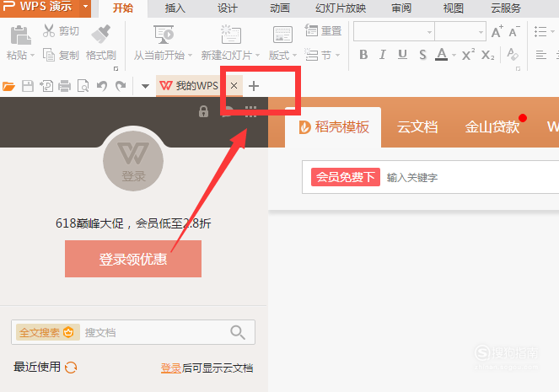
Task: Decrease font size with A- icon
Action: click(x=514, y=32)
